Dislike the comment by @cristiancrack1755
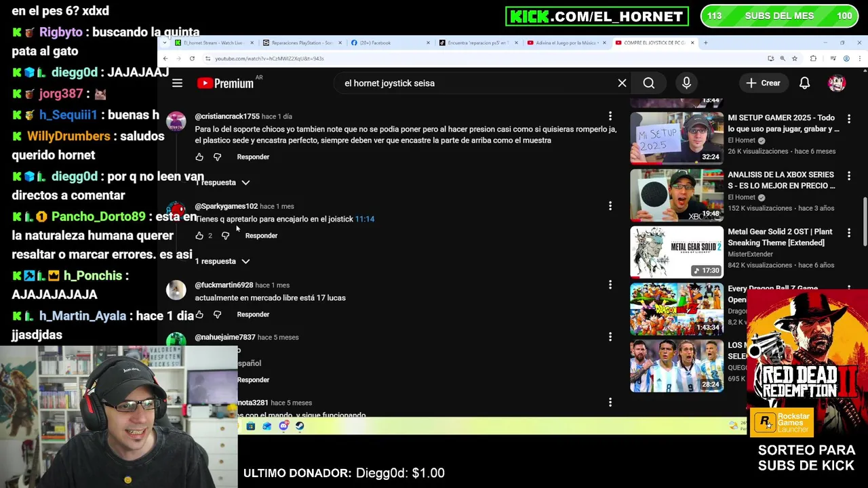Image resolution: width=868 pixels, height=488 pixels. coord(217,157)
